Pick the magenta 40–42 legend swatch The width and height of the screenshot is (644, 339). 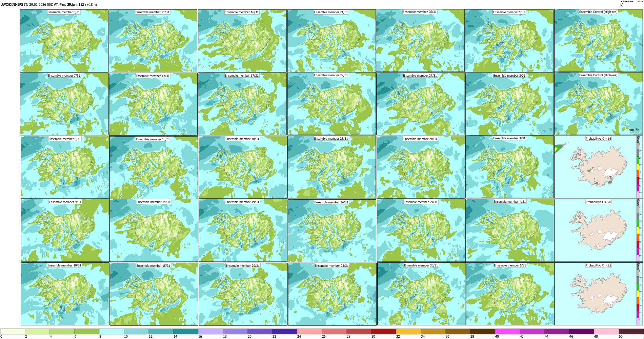(x=507, y=332)
